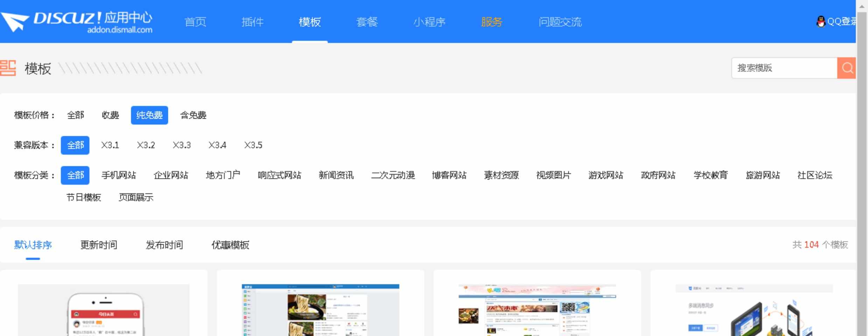
Task: Open the noodle food template thumbnail
Action: [320, 310]
